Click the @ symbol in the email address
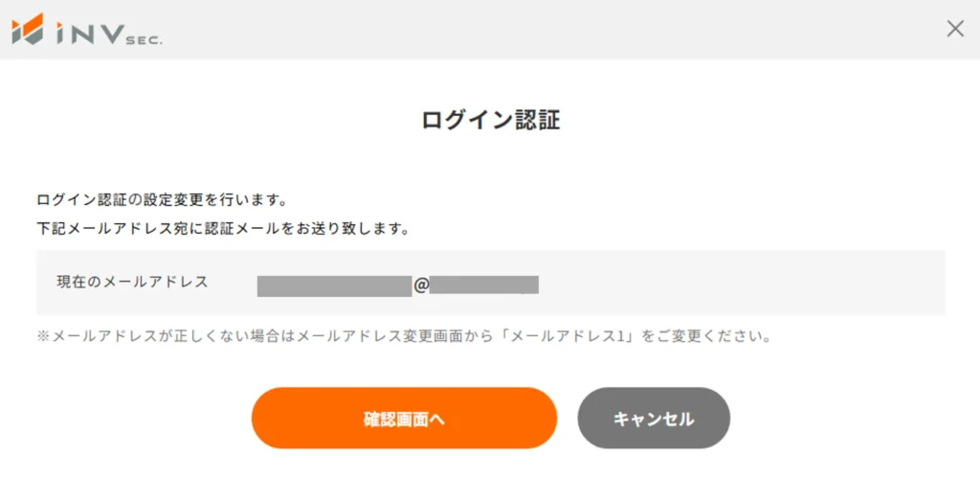The width and height of the screenshot is (980, 501). pyautogui.click(x=421, y=285)
